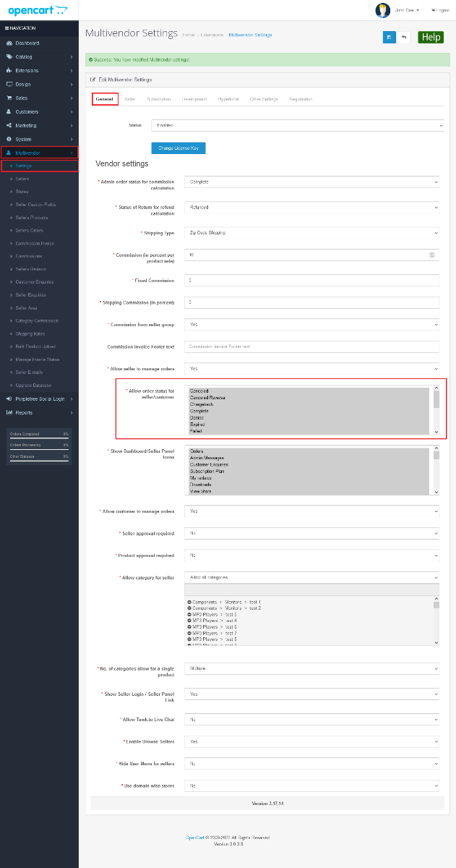Open the Status dropdown showing Enabled
Viewport: 456px width, 868px height.
(x=297, y=125)
